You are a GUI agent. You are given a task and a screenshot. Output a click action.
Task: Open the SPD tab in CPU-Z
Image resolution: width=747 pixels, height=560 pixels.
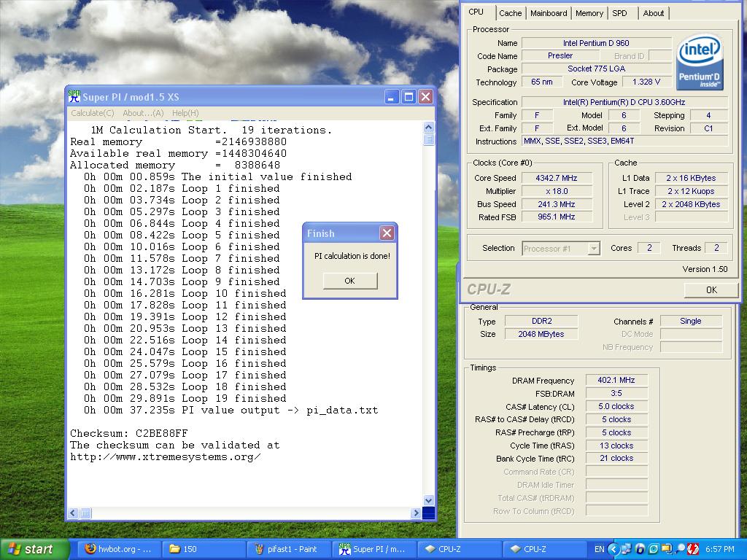click(619, 13)
